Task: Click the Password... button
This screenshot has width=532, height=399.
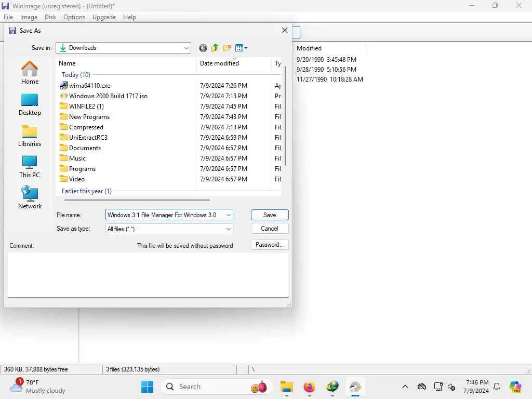Action: [x=270, y=245]
